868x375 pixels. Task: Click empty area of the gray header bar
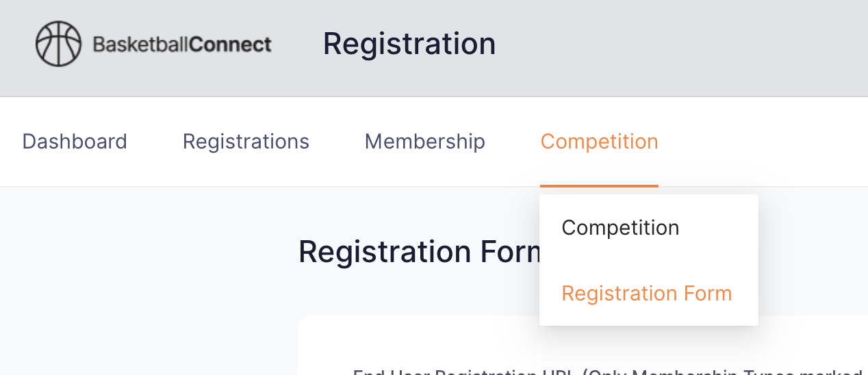tap(685, 48)
